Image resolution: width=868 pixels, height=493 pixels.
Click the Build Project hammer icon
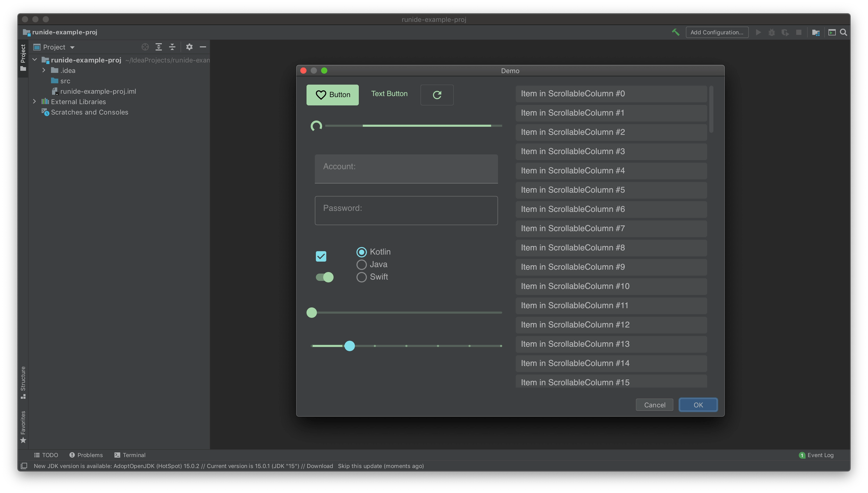click(675, 32)
